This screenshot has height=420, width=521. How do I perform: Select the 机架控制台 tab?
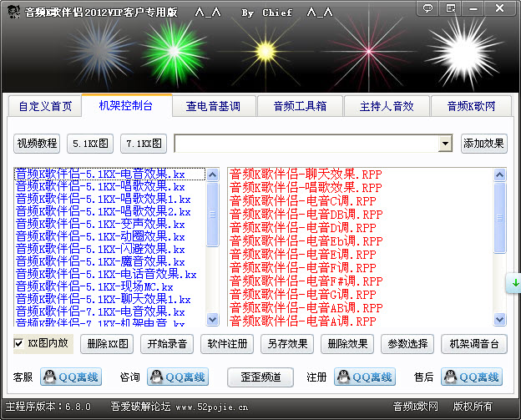pyautogui.click(x=126, y=105)
